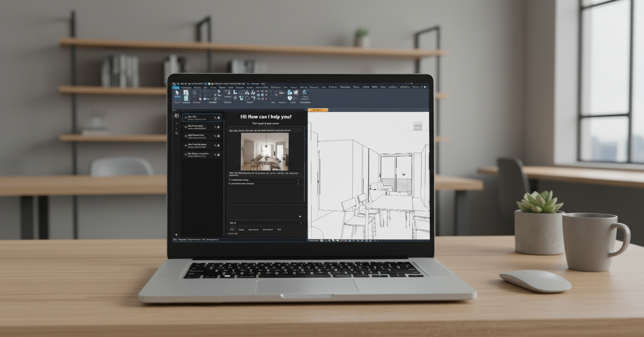Toggle round switch on fifth chat entry
644x337 pixels.
tap(219, 155)
